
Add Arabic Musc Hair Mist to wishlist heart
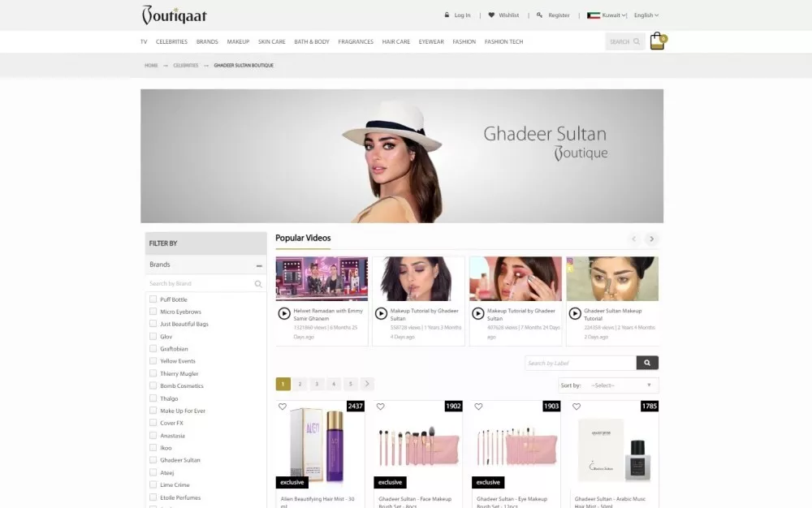(x=577, y=407)
